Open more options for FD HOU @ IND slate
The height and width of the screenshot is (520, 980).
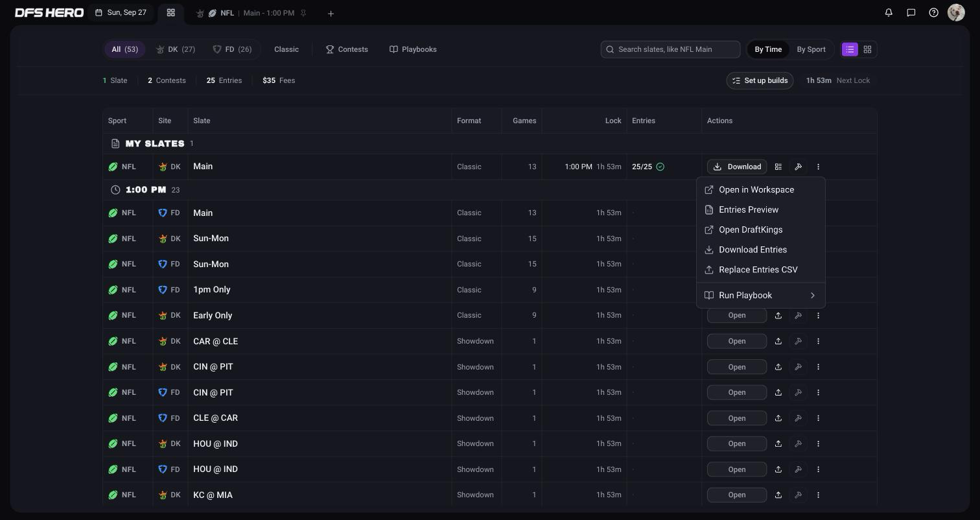coord(818,469)
